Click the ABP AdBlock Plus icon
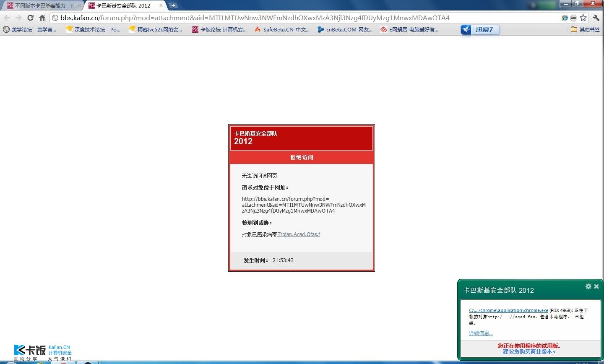Viewport: 604px width, 364px height. tap(573, 18)
